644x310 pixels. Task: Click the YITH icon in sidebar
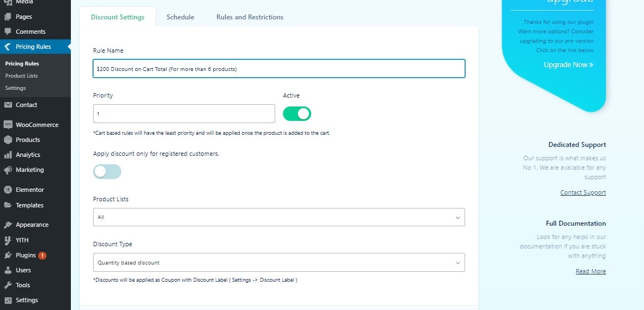click(x=8, y=240)
